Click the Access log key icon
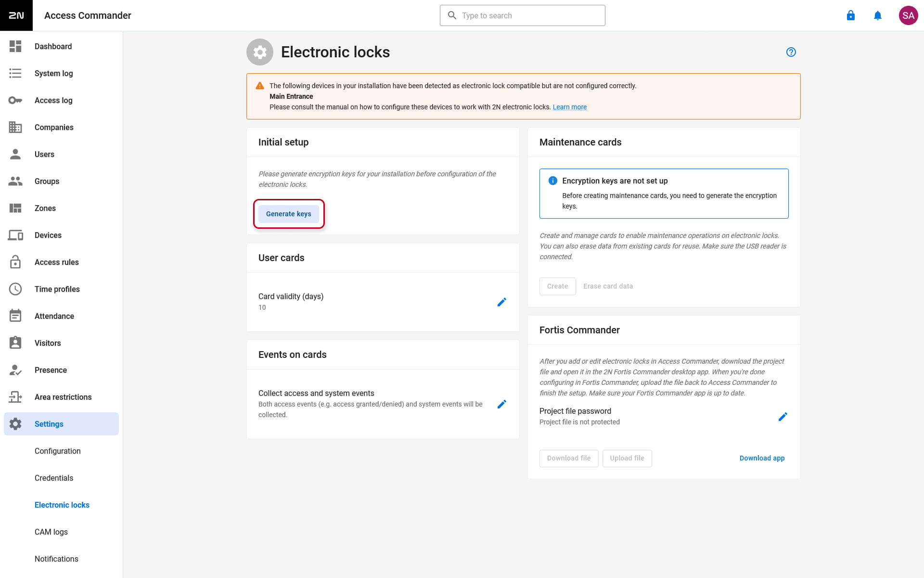The width and height of the screenshot is (924, 578). tap(15, 100)
